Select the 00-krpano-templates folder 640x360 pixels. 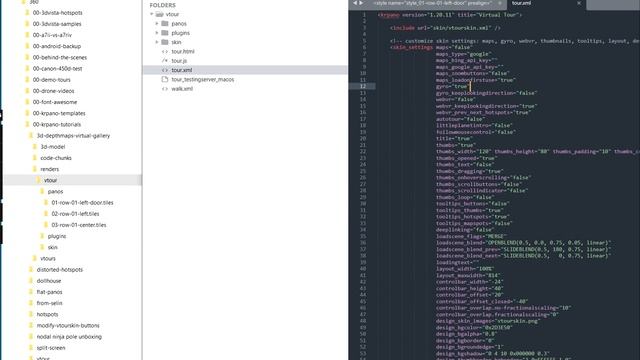click(x=59, y=113)
